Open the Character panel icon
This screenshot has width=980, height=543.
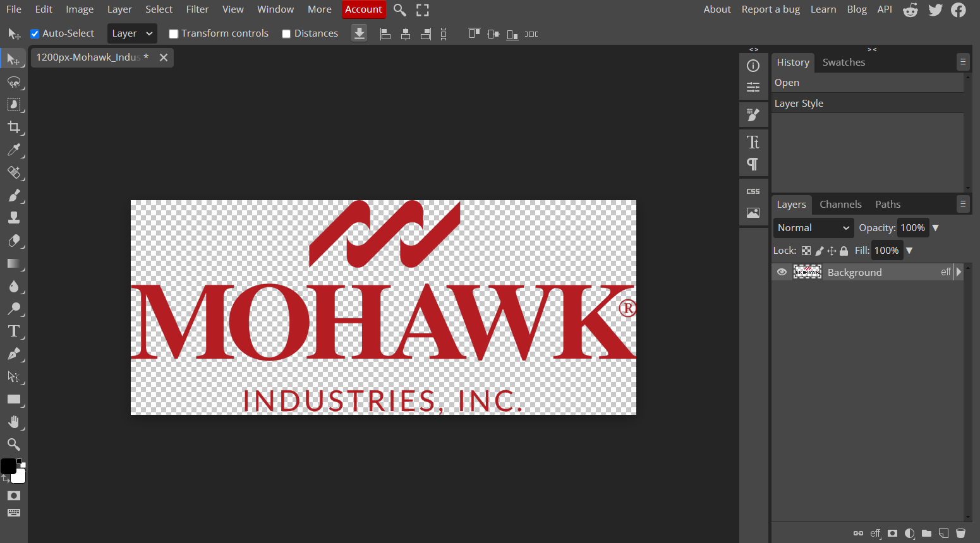point(753,142)
